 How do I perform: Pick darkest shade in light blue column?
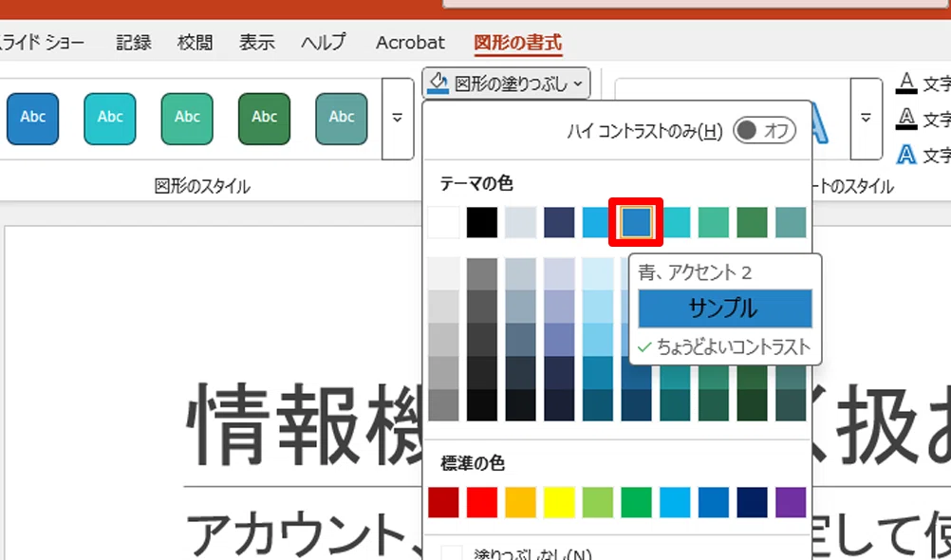pyautogui.click(x=598, y=405)
